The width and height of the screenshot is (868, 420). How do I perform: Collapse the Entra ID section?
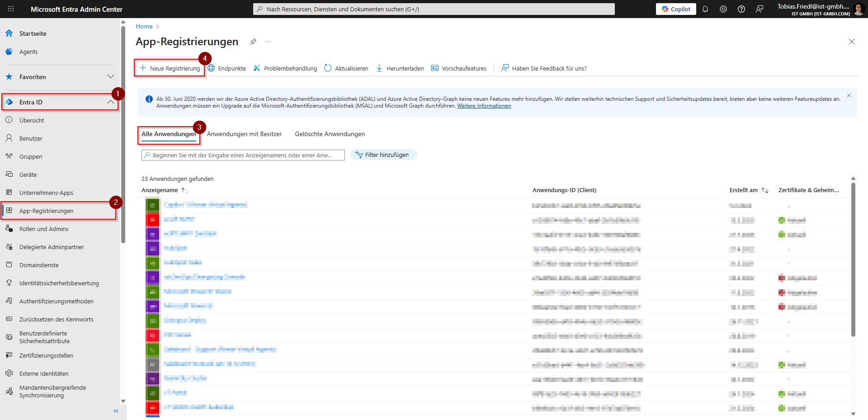[111, 102]
